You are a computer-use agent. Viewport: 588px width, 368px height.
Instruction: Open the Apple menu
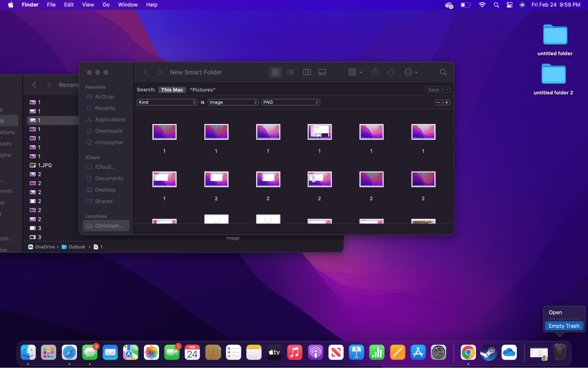click(11, 5)
